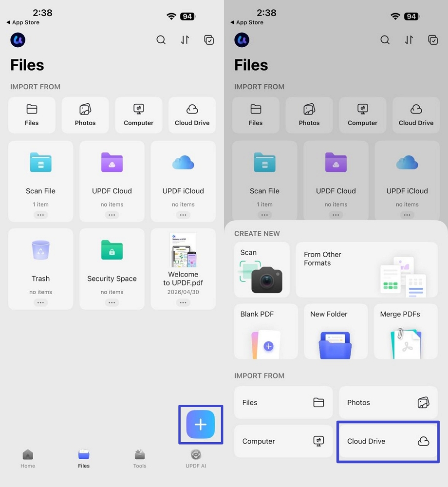Tap multi-select checkbox icon in right screen
This screenshot has width=448, height=487.
point(433,40)
